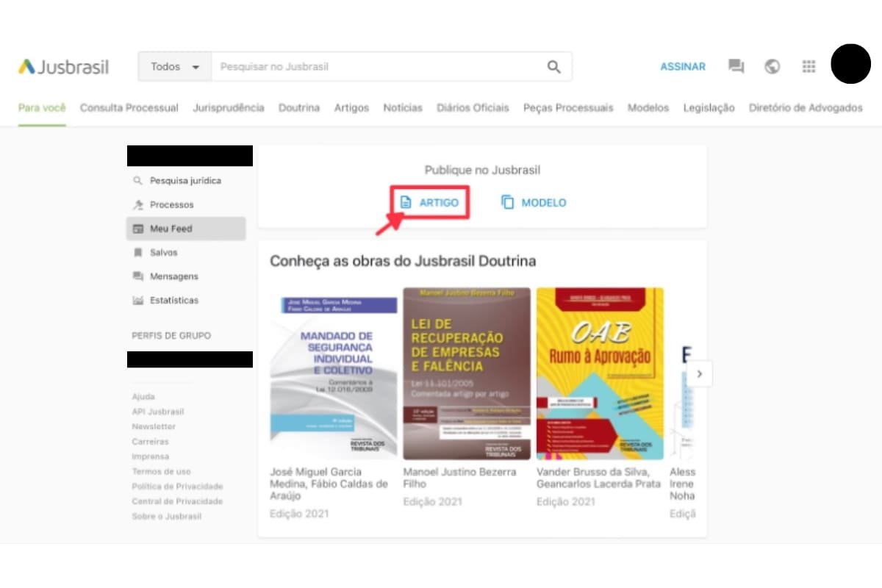The image size is (882, 588).
Task: Focus the Pesquisar no Jusbrasil field
Action: 375,67
